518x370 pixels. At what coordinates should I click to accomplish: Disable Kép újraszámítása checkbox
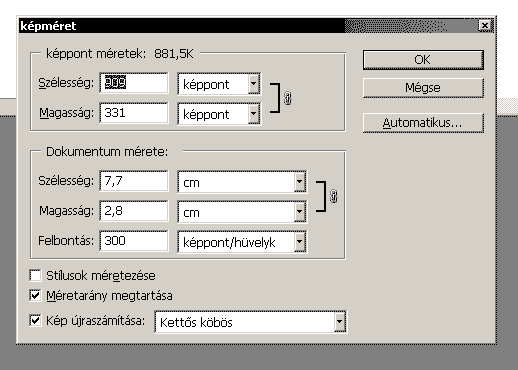pos(35,320)
